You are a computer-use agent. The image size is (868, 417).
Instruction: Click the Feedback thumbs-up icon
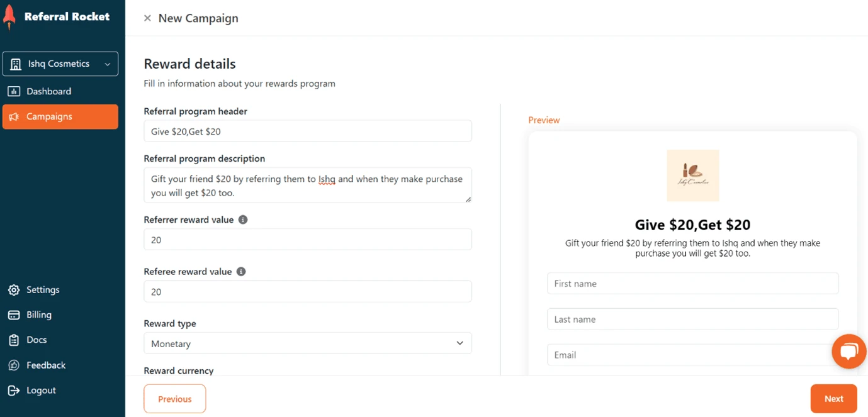[x=14, y=365]
